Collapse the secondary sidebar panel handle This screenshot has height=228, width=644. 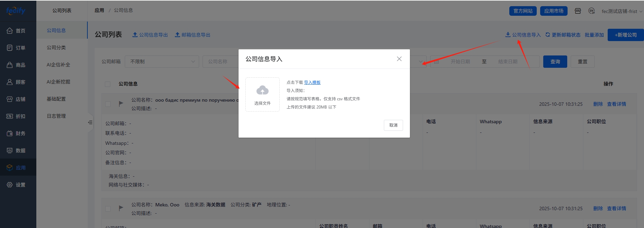pos(90,122)
